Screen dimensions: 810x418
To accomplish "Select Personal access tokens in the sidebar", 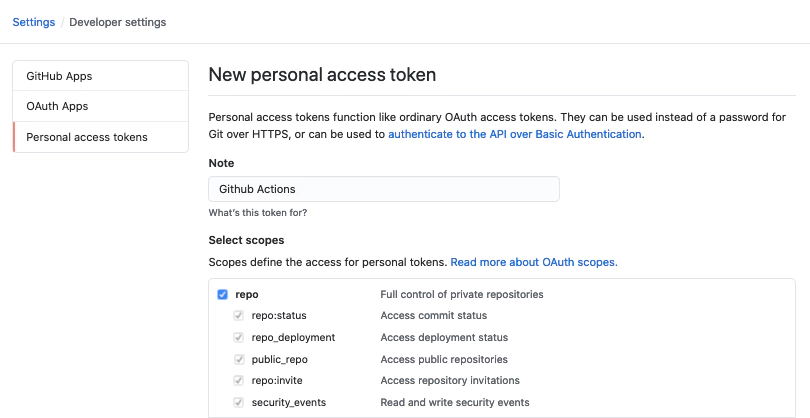I will click(87, 137).
